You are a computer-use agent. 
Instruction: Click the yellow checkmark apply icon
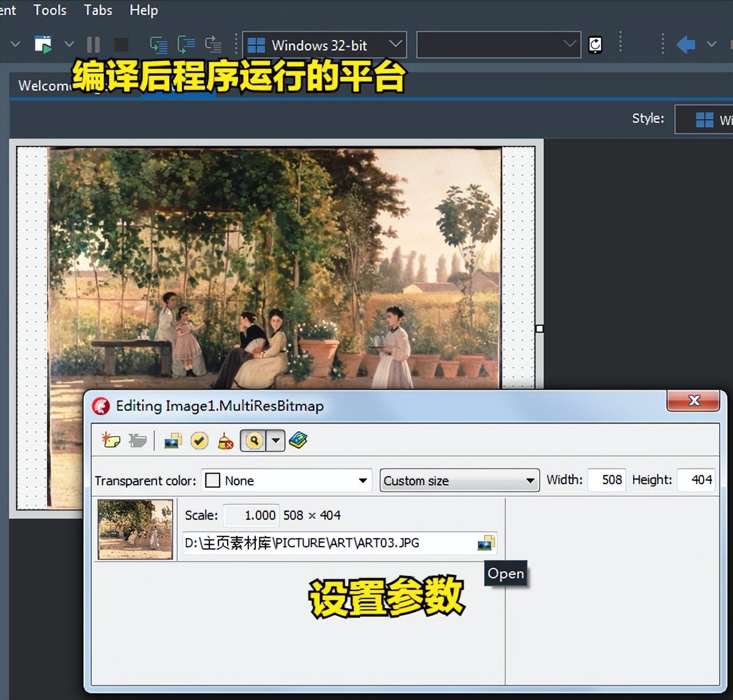coord(199,441)
